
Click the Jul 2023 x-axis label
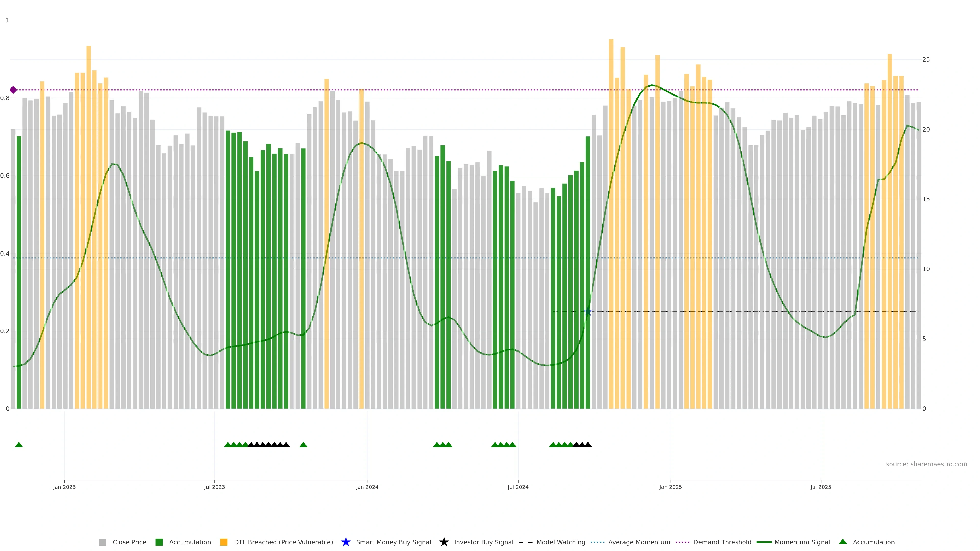(x=214, y=487)
